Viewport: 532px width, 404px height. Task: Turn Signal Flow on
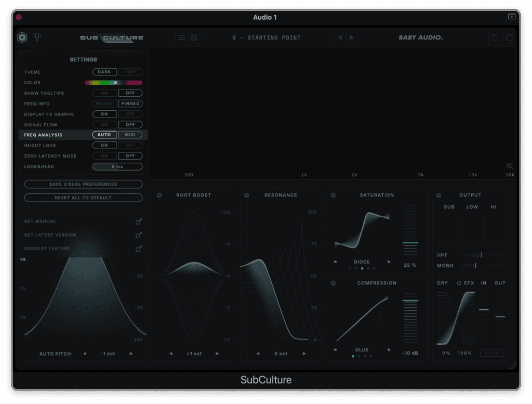[x=104, y=125]
